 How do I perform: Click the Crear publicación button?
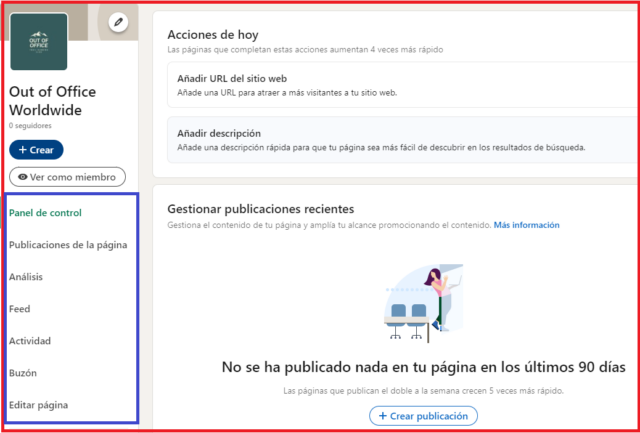coord(423,416)
